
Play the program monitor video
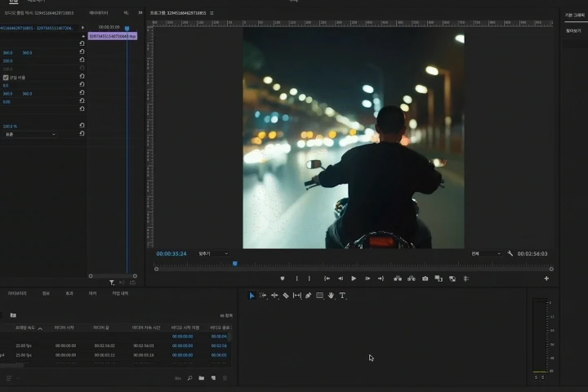354,278
